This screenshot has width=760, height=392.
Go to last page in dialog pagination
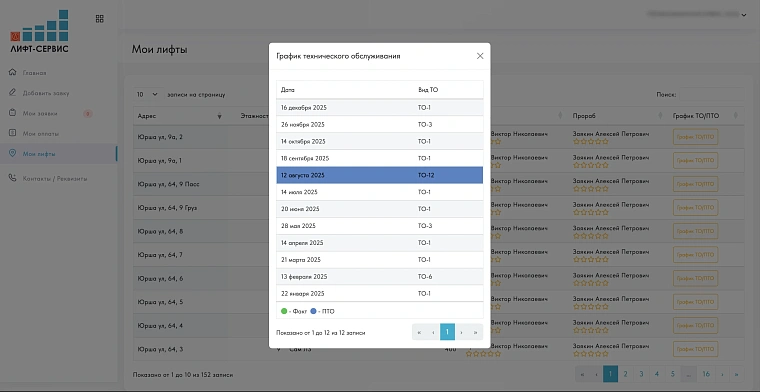click(475, 332)
